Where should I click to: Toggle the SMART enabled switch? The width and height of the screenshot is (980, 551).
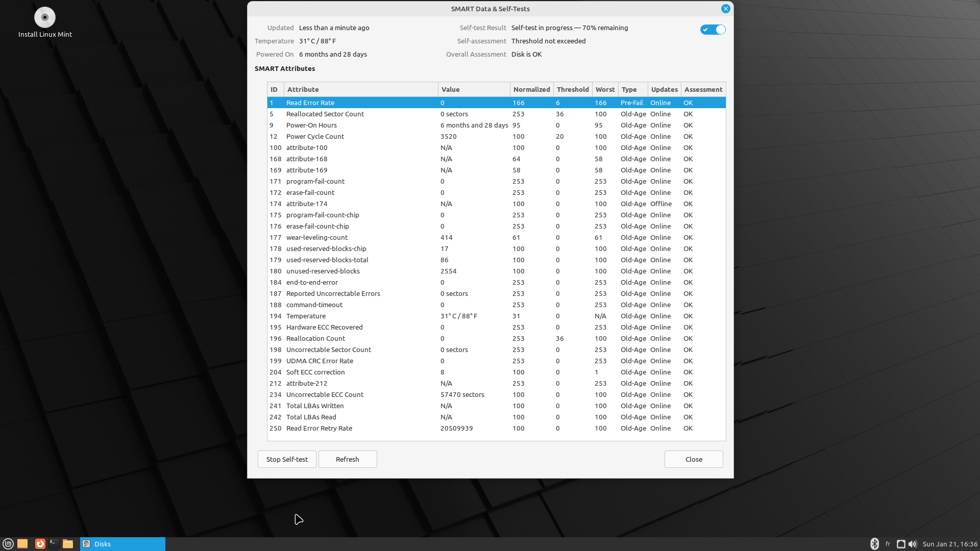tap(713, 30)
